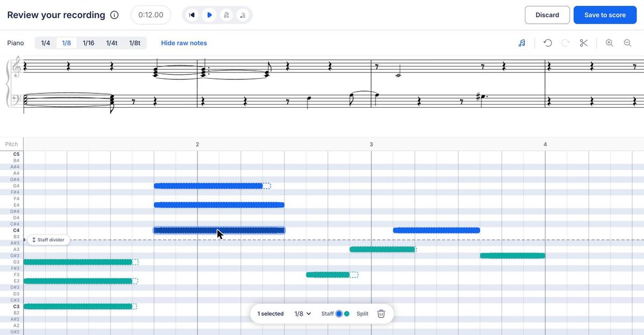This screenshot has width=644, height=335.
Task: Click the F4 pitch key label
Action: (16, 198)
